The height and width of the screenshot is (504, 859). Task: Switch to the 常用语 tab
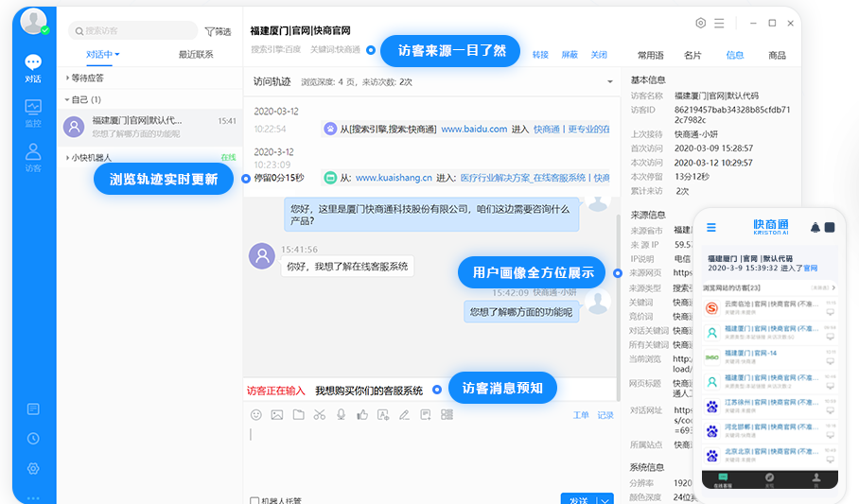[650, 55]
